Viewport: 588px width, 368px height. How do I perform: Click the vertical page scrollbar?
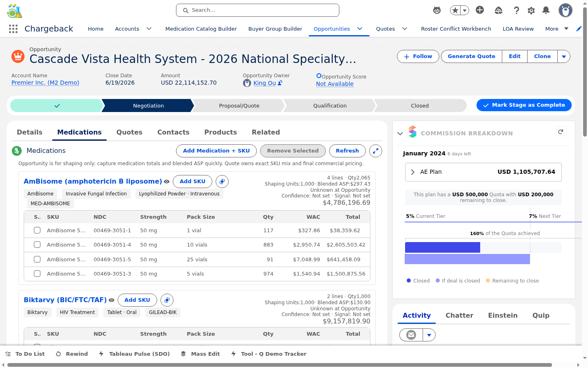click(585, 72)
